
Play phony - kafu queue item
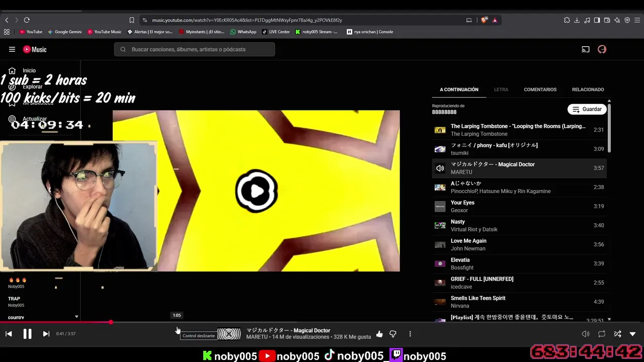click(519, 149)
